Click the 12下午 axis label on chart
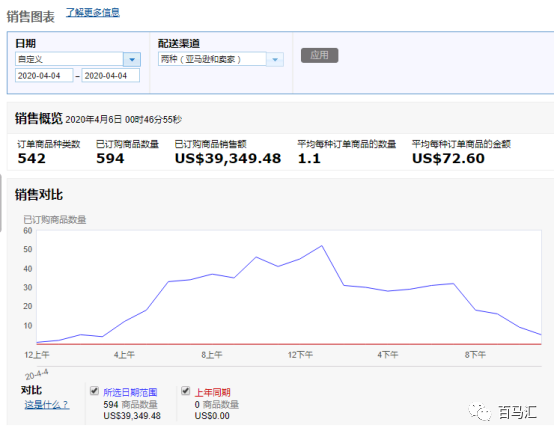This screenshot has width=554, height=437. tap(300, 354)
